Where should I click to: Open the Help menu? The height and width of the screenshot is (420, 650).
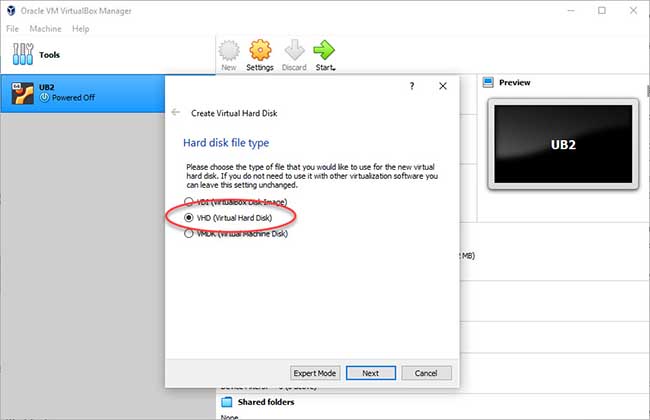pos(80,29)
